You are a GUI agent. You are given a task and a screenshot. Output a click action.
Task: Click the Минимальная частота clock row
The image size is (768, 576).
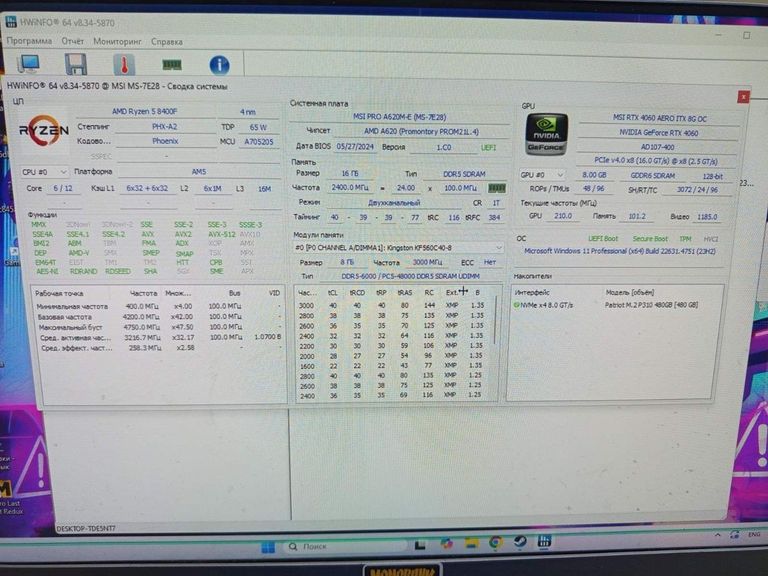tap(158, 307)
